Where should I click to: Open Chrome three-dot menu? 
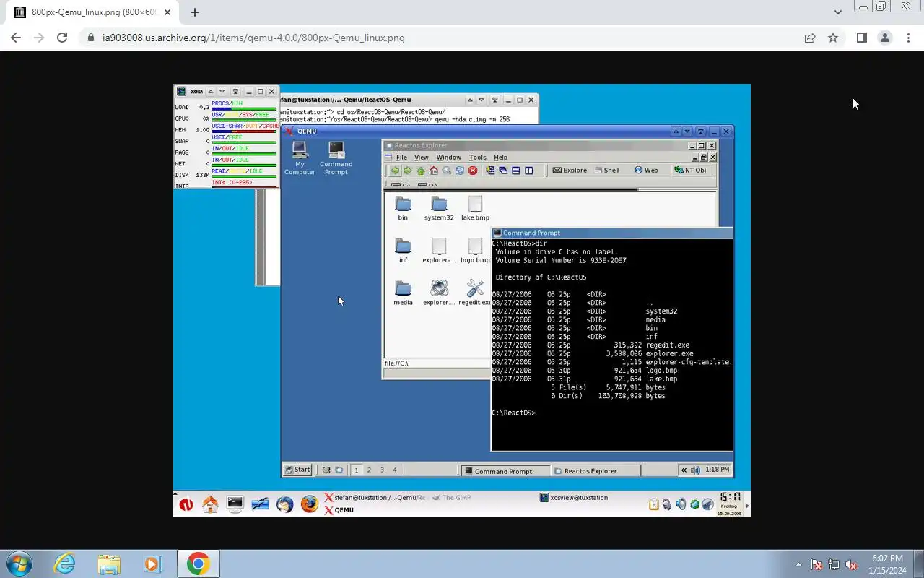click(908, 38)
